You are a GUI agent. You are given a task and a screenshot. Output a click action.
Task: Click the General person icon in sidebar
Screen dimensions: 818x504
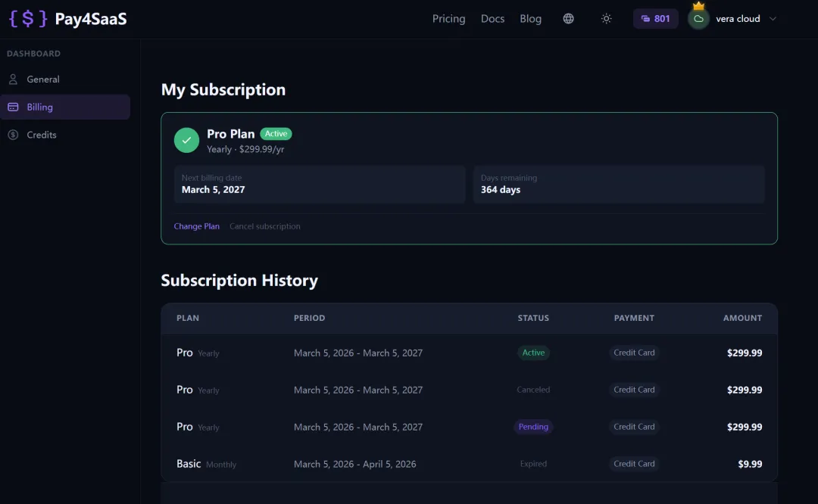point(13,79)
